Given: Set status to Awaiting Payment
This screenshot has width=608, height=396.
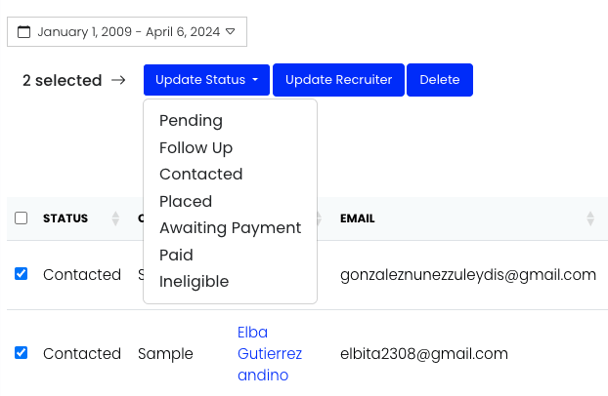Looking at the screenshot, I should coord(230,228).
